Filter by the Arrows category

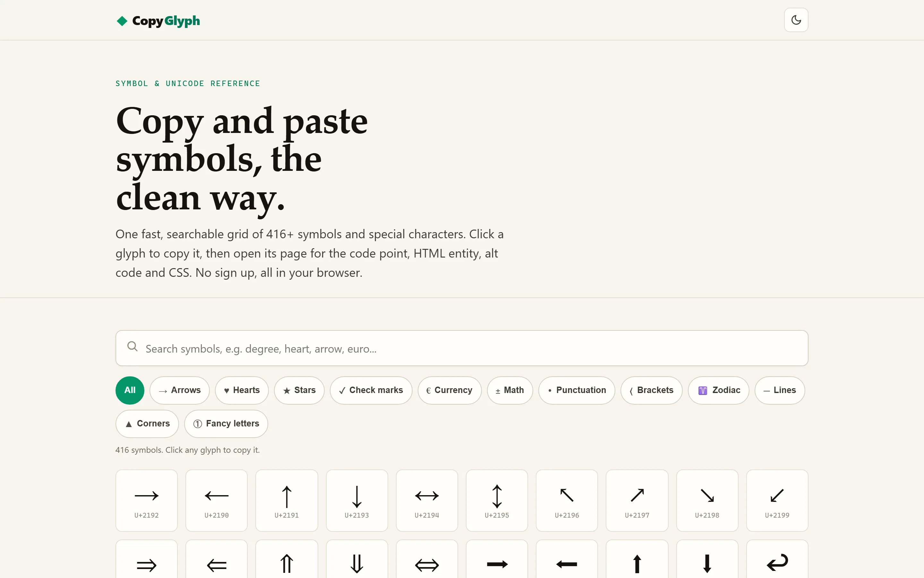pos(179,390)
